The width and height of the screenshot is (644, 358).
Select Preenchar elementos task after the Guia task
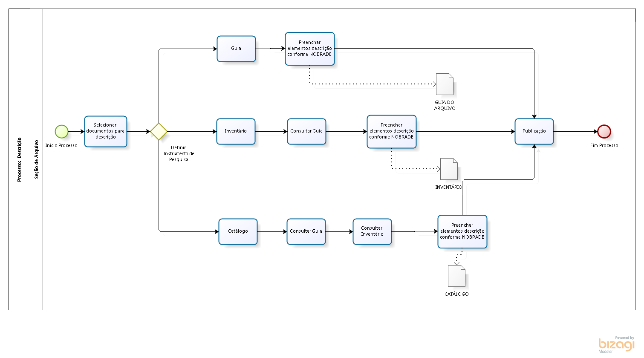310,49
